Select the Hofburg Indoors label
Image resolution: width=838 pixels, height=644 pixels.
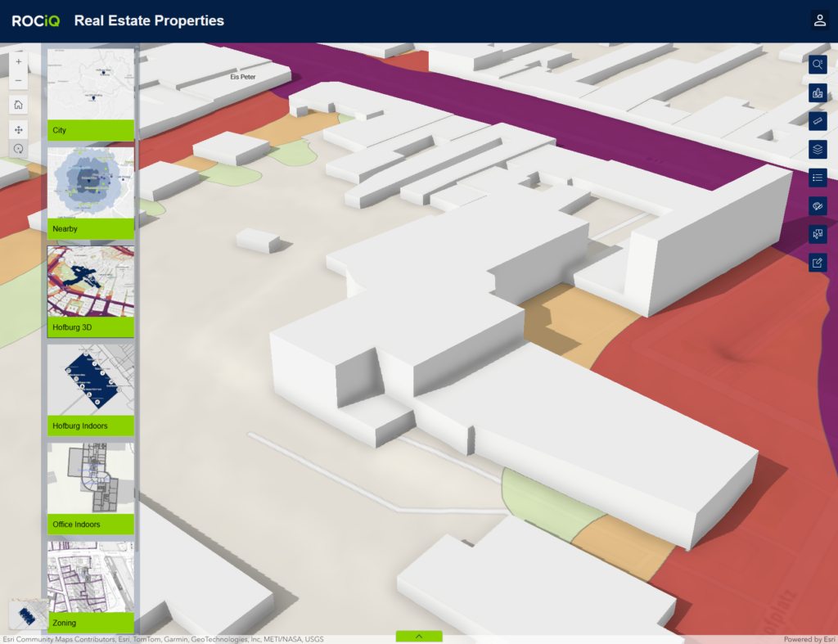[80, 426]
